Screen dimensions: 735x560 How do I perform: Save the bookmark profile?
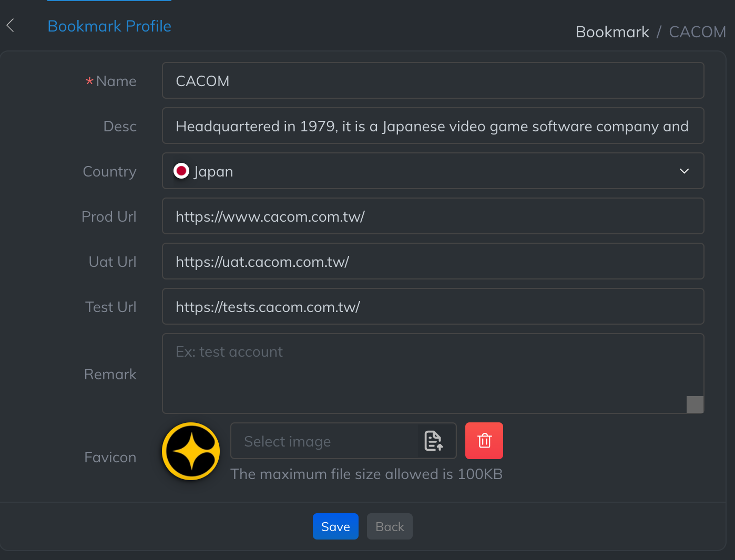[x=335, y=526]
